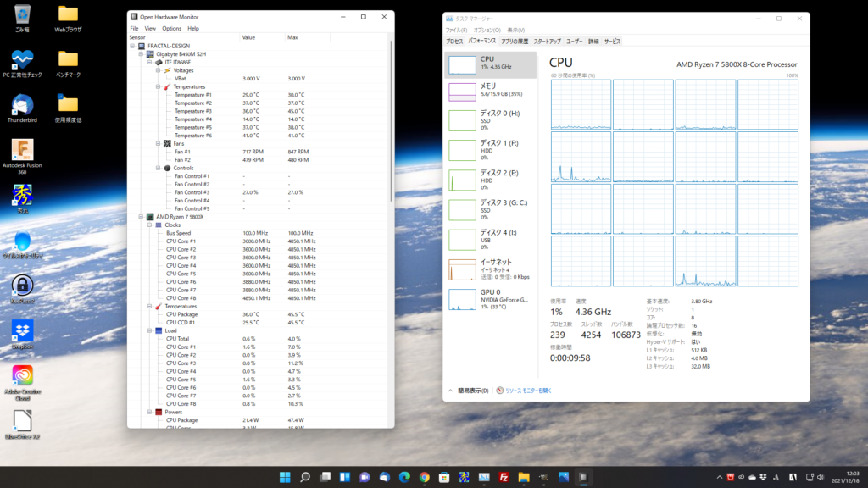
Task: Switch to the アプリの履歴 tab
Action: click(x=515, y=41)
